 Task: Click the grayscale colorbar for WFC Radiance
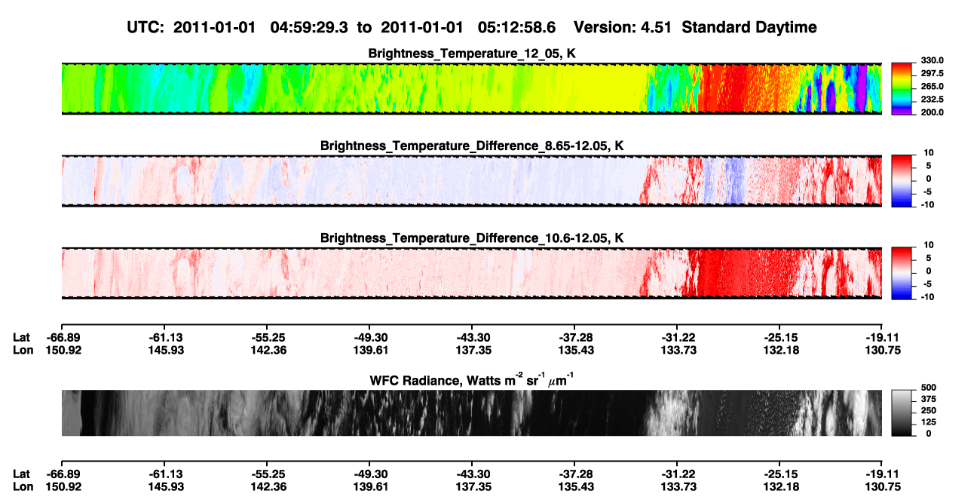coord(902,413)
